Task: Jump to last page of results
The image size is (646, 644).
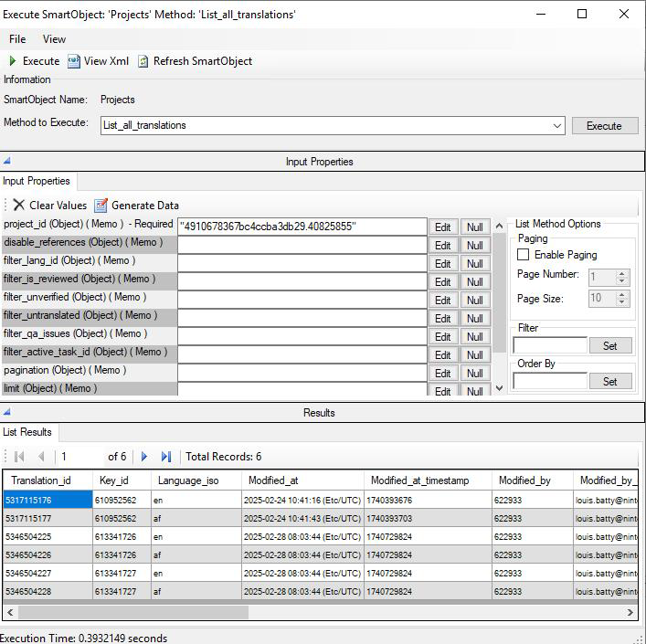Action: pyautogui.click(x=165, y=457)
